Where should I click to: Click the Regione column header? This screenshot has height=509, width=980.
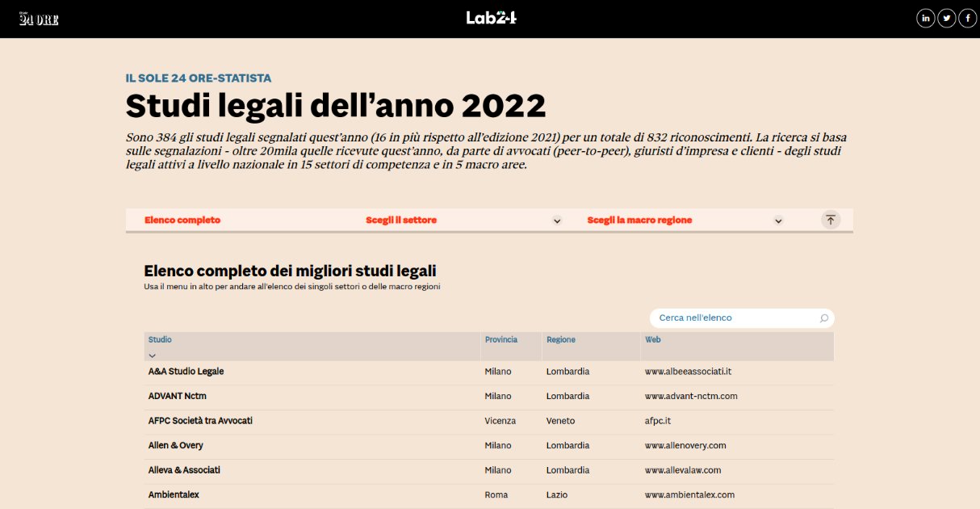point(561,340)
